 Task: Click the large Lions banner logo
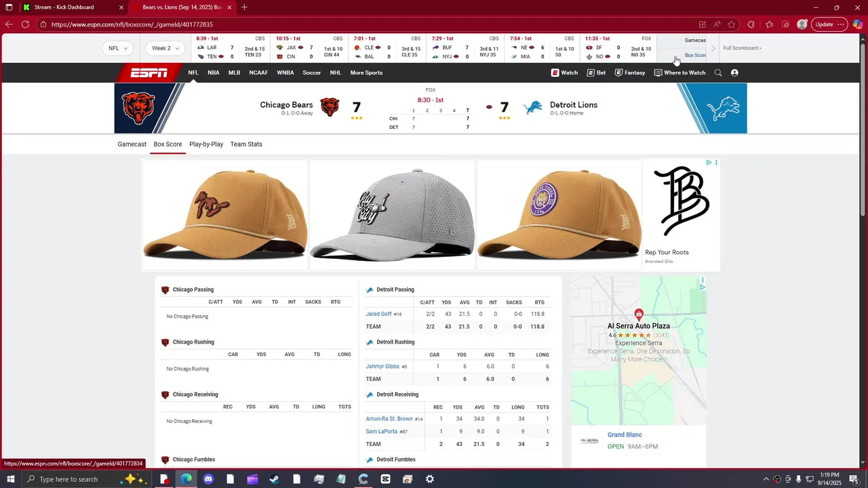[722, 108]
